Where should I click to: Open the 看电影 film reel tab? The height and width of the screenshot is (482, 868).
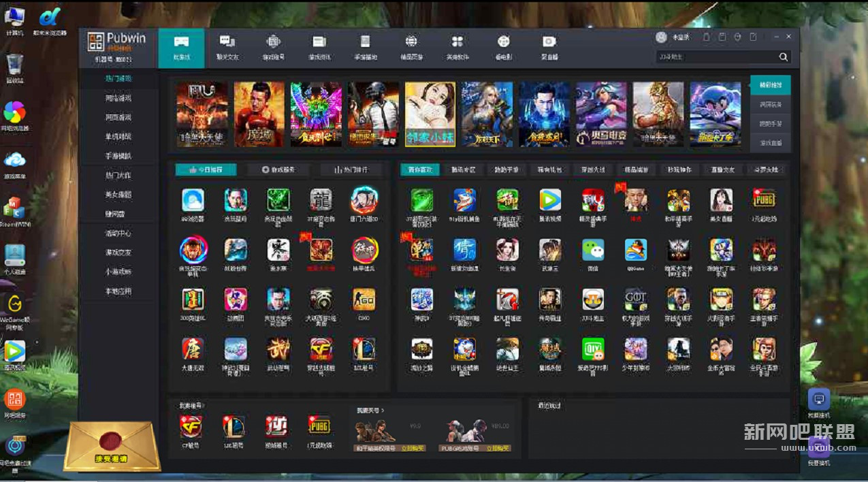tap(503, 48)
